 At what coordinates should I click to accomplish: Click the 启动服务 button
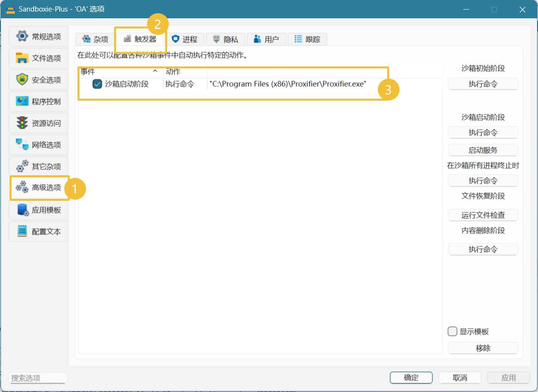pyautogui.click(x=483, y=150)
